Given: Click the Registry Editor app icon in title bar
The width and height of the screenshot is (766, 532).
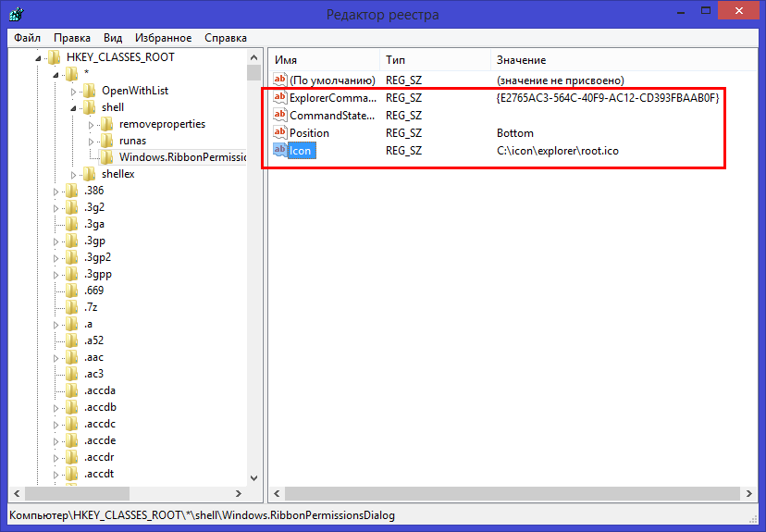Looking at the screenshot, I should (17, 14).
